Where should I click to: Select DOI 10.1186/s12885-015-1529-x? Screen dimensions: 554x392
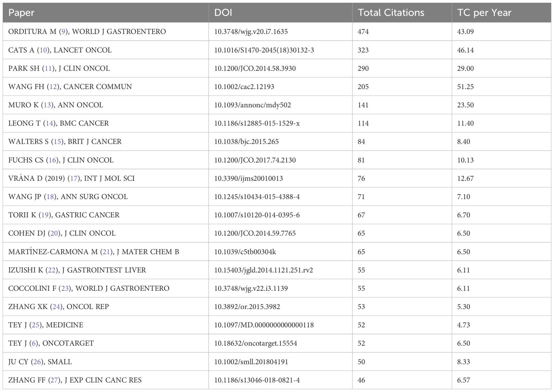pyautogui.click(x=257, y=123)
